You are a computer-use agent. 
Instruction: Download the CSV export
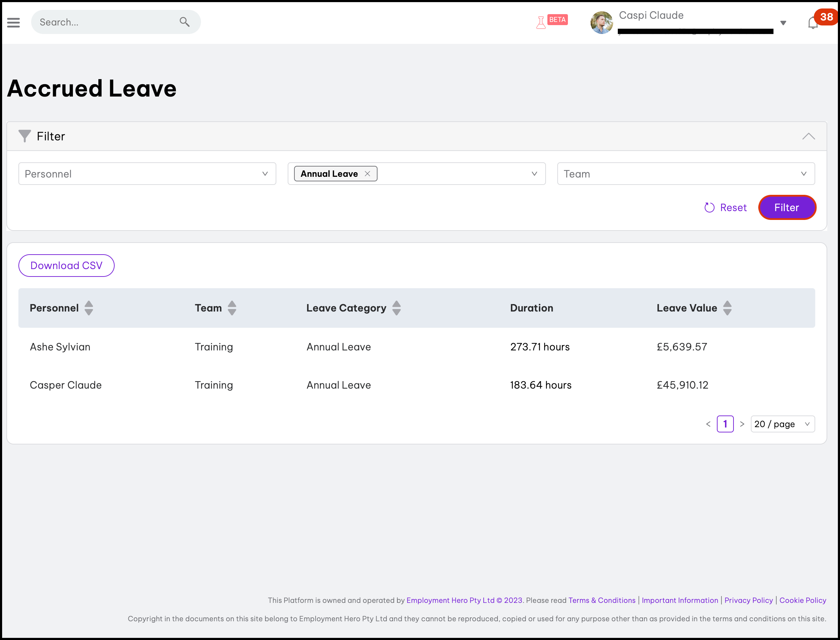66,266
